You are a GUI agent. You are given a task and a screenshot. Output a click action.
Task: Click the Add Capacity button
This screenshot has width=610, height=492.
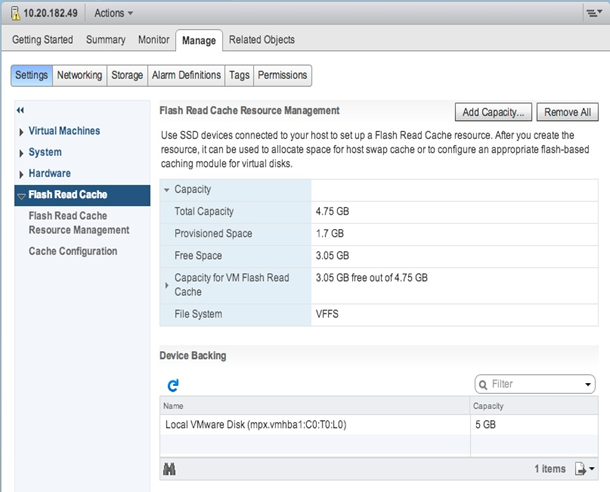tap(493, 112)
